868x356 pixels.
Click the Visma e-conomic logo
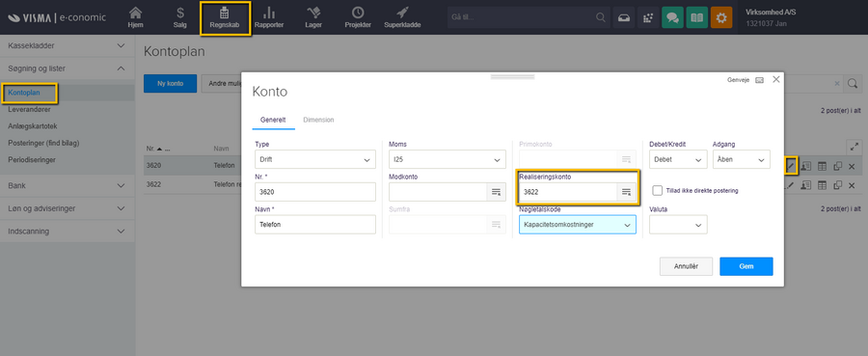[57, 17]
